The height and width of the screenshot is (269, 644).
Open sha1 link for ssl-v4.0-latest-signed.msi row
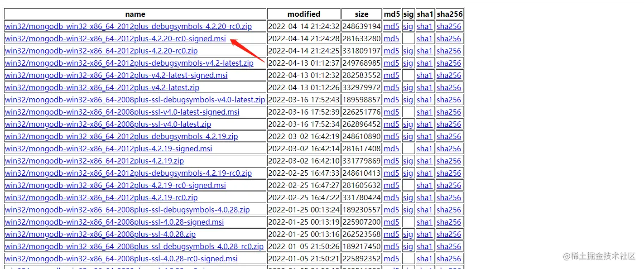pos(424,112)
